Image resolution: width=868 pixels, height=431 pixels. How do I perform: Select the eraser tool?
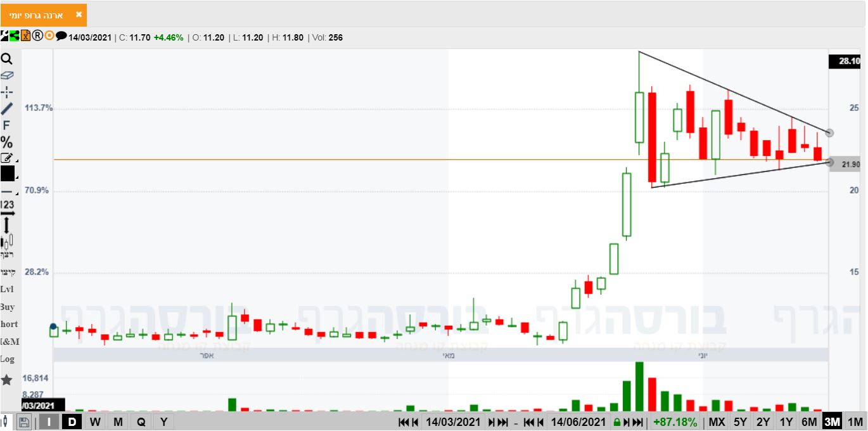click(7, 75)
